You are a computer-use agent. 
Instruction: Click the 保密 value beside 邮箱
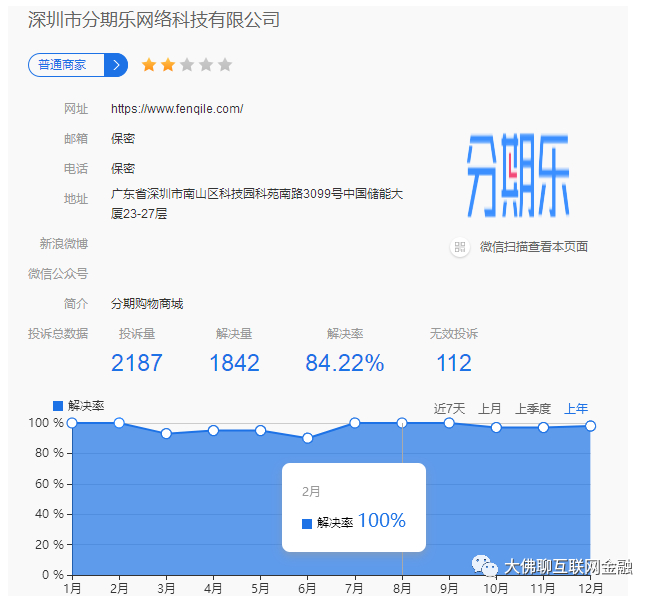pyautogui.click(x=123, y=138)
